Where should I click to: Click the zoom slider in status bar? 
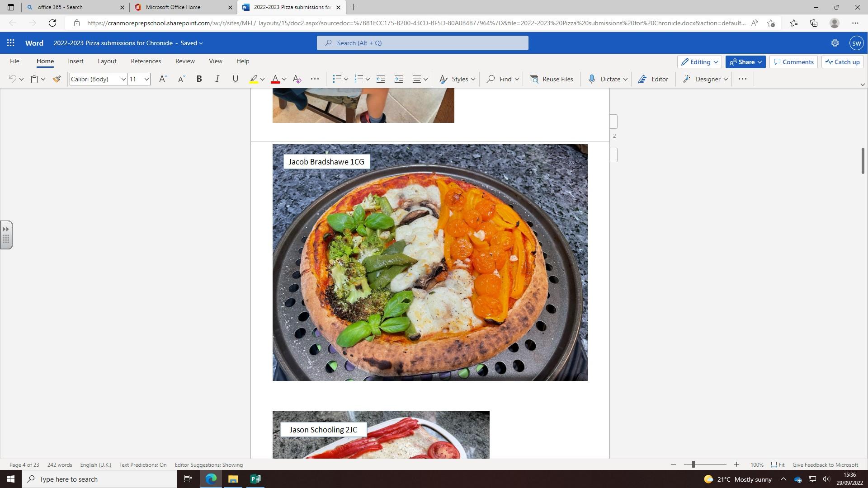point(693,465)
